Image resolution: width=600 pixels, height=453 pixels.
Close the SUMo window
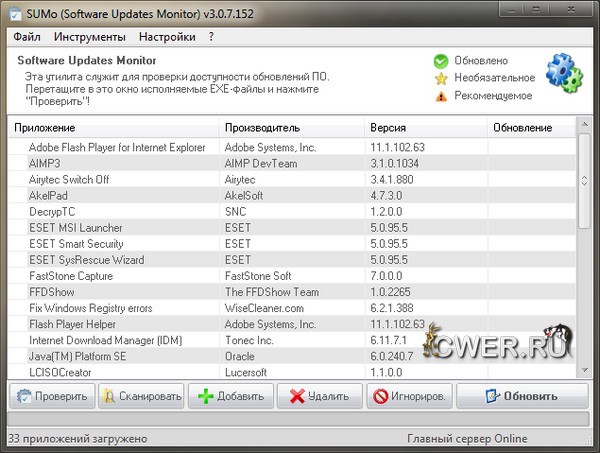pos(571,10)
